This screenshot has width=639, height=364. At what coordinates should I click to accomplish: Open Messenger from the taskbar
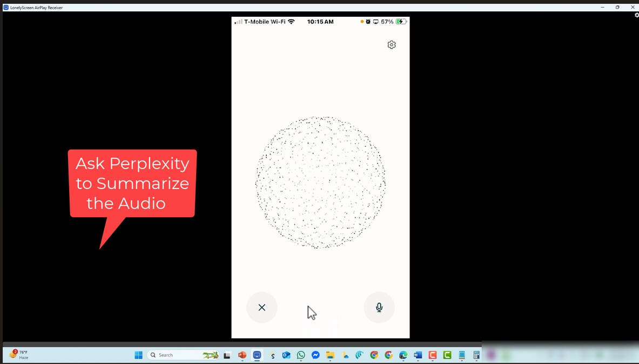[x=315, y=355]
